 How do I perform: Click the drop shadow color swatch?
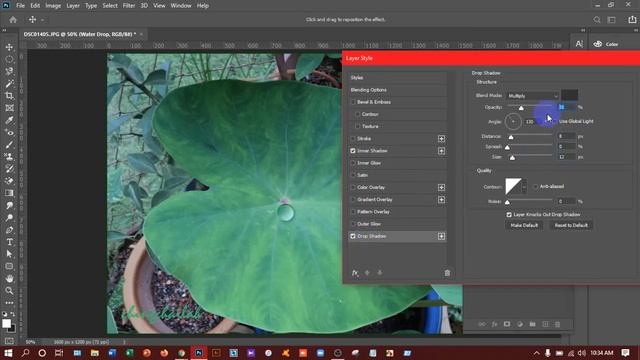(569, 96)
